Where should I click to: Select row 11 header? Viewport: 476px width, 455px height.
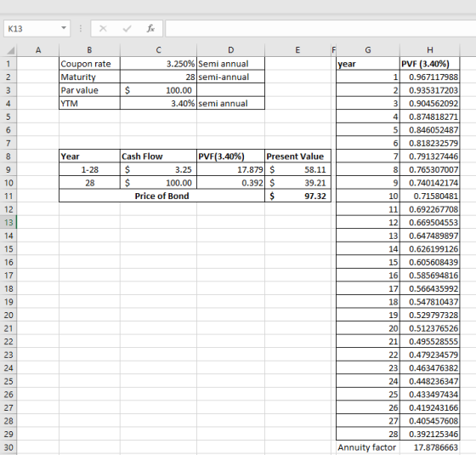8,196
